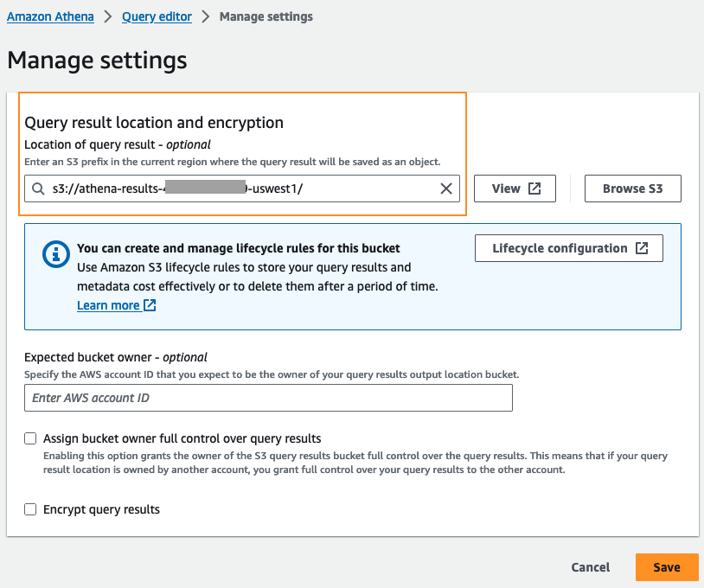Click inside the S3 query result location input
This screenshot has width=704, height=588.
[x=242, y=189]
